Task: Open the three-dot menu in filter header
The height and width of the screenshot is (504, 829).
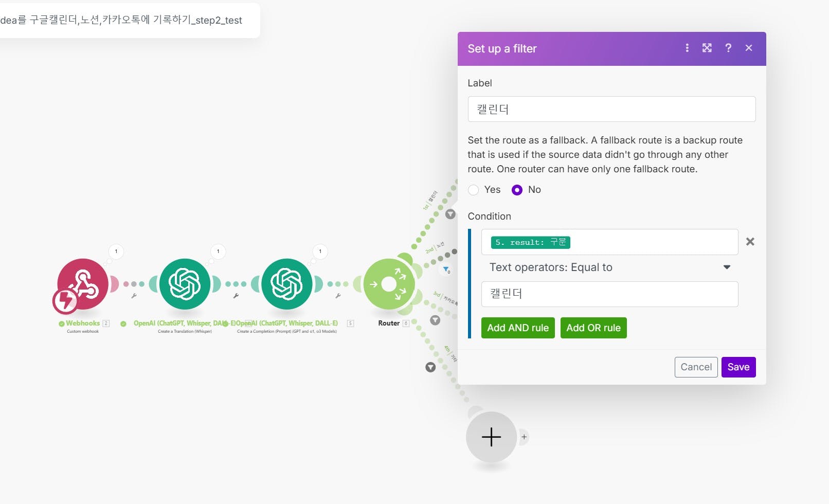Action: click(687, 48)
